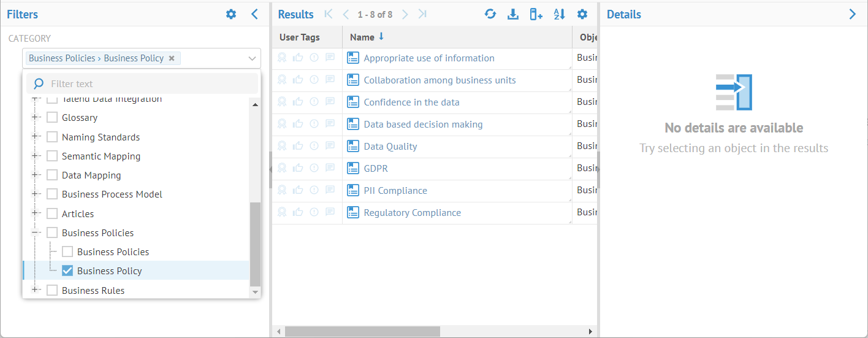Screen dimensions: 868x338
Task: Collapse the Business Policies tree node
Action: [36, 233]
